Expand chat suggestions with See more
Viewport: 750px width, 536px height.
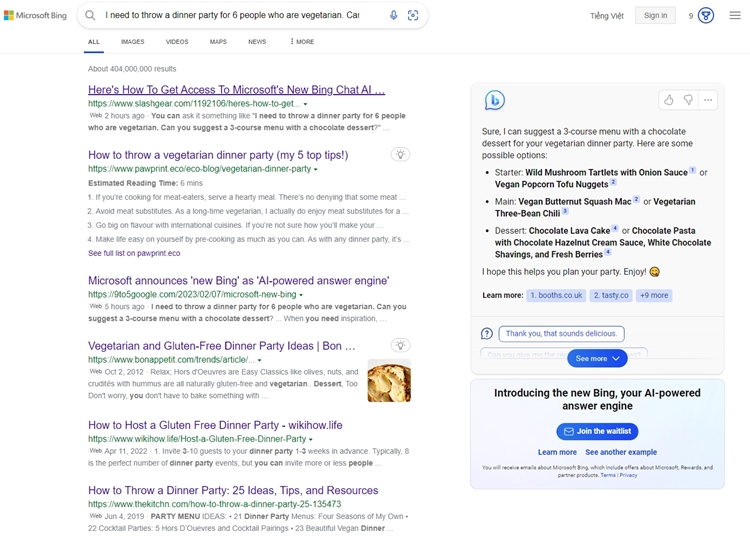pos(597,359)
